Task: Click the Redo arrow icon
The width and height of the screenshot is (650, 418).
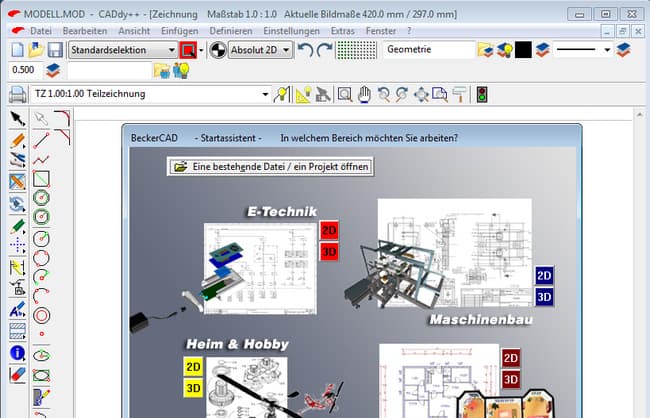Action: pos(325,50)
